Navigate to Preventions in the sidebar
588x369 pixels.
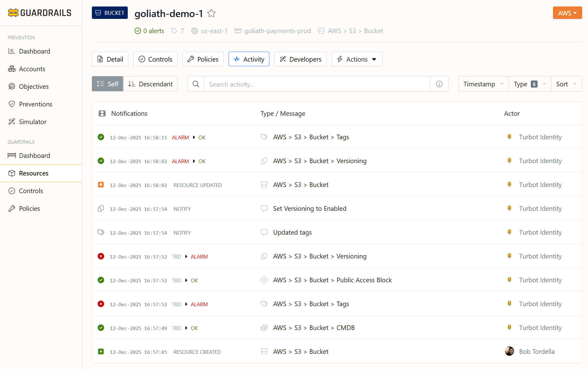tap(35, 104)
